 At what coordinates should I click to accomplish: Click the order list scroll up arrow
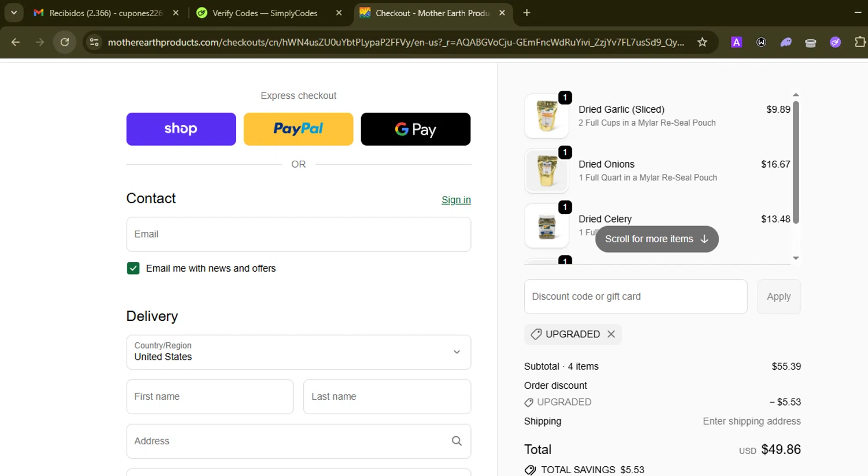click(796, 94)
